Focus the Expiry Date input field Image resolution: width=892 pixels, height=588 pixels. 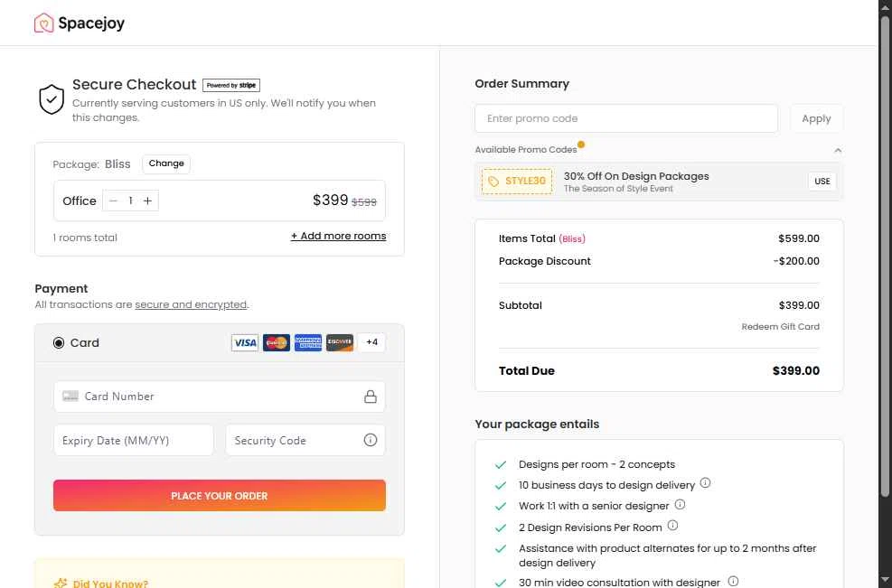(134, 440)
